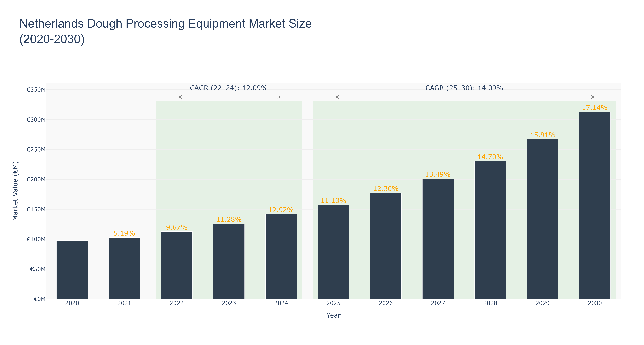Screen dimensions: 644x345
Task: Click the 'CAGR (22–24): 12.09%' annotation
Action: pyautogui.click(x=229, y=88)
